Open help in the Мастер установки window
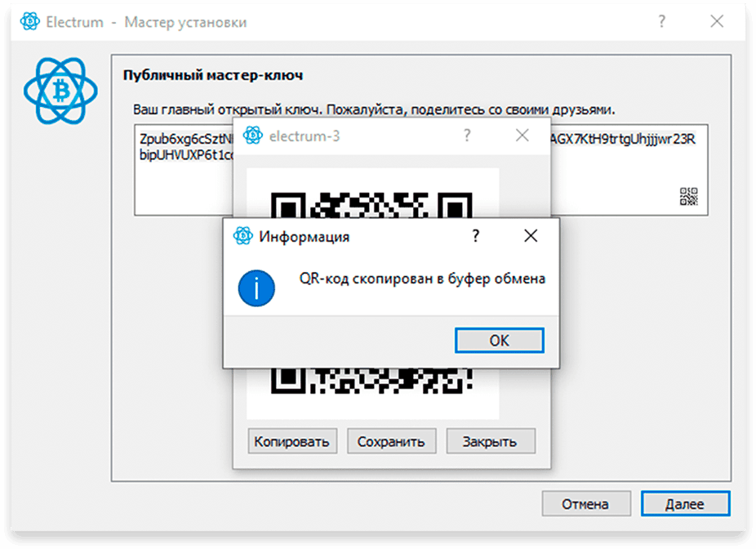Screen dimensions: 756x549 point(661,21)
